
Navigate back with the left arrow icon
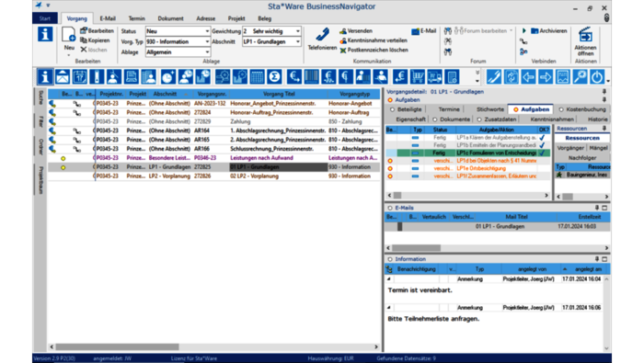tap(528, 76)
